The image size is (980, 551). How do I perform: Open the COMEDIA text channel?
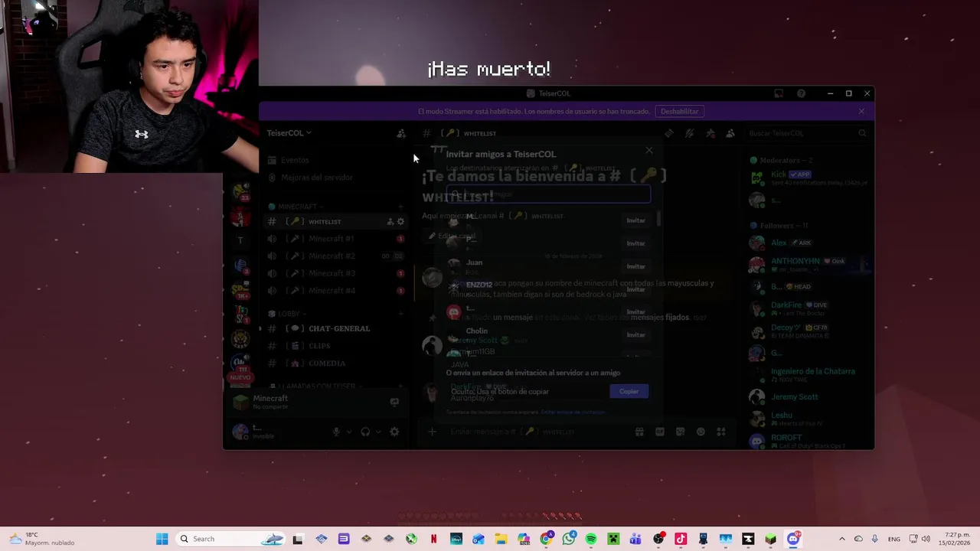(335, 364)
